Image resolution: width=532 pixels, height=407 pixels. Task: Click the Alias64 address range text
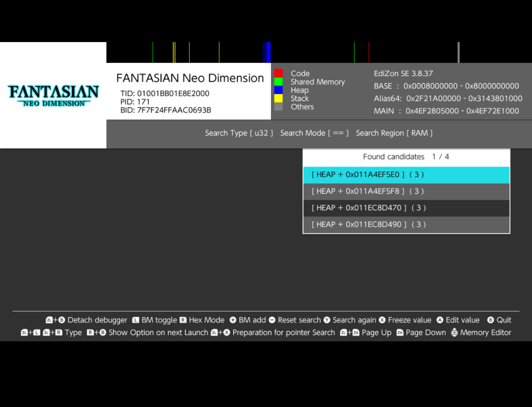(448, 99)
